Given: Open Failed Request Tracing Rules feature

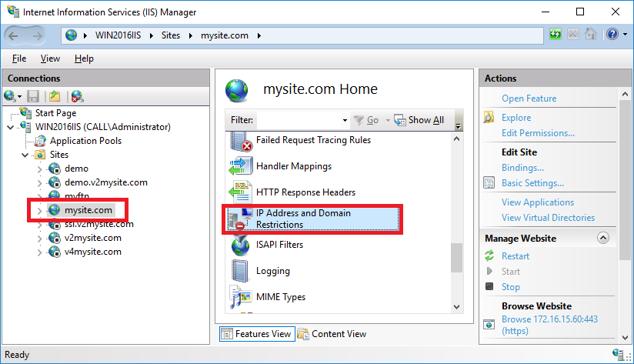Looking at the screenshot, I should click(313, 140).
